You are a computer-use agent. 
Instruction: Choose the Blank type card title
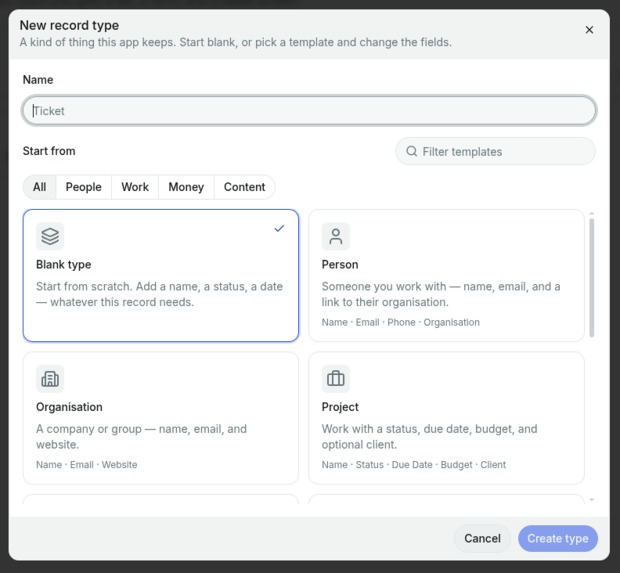tap(64, 265)
